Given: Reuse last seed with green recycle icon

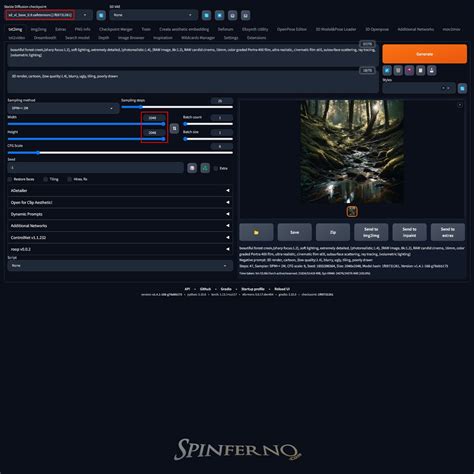Looking at the screenshot, I should (205, 168).
